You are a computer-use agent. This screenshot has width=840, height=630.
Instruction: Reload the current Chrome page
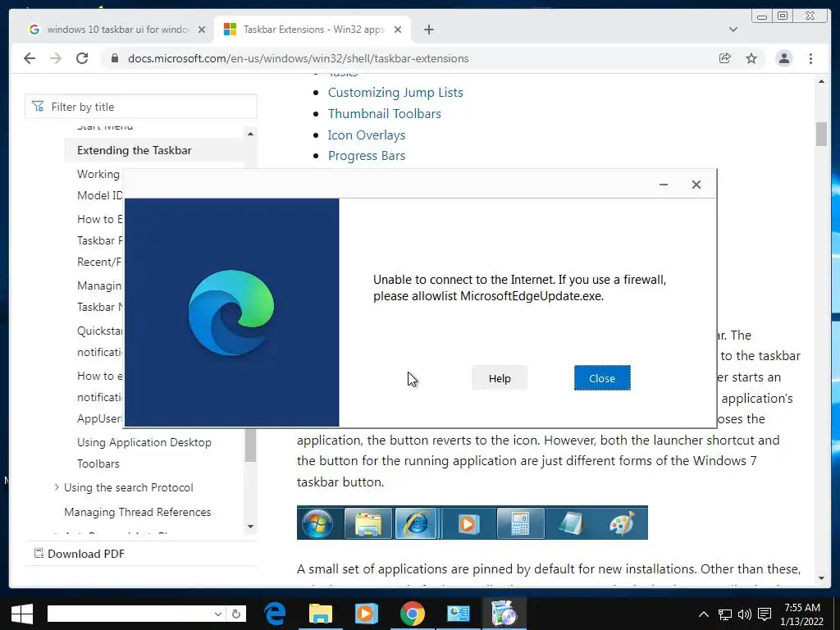(x=82, y=58)
